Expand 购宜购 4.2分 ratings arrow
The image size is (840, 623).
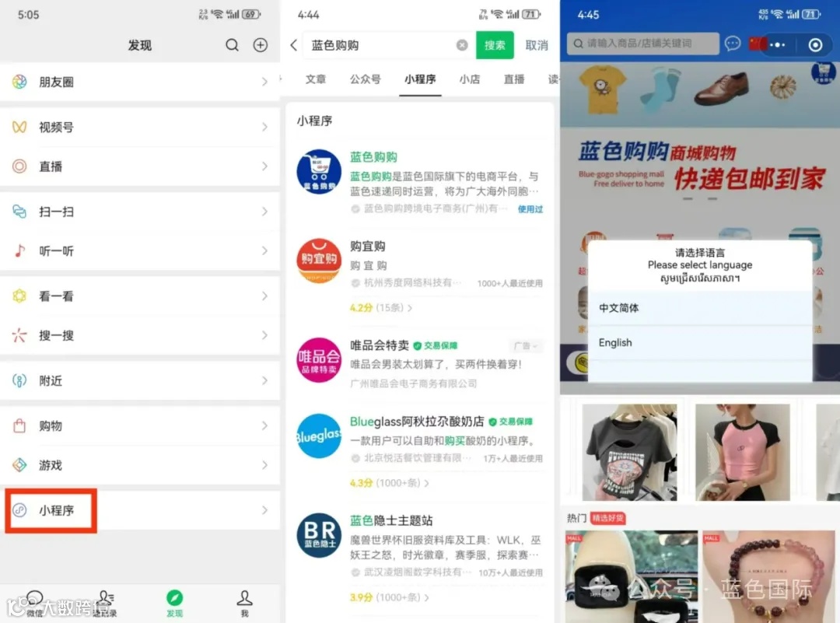click(411, 308)
